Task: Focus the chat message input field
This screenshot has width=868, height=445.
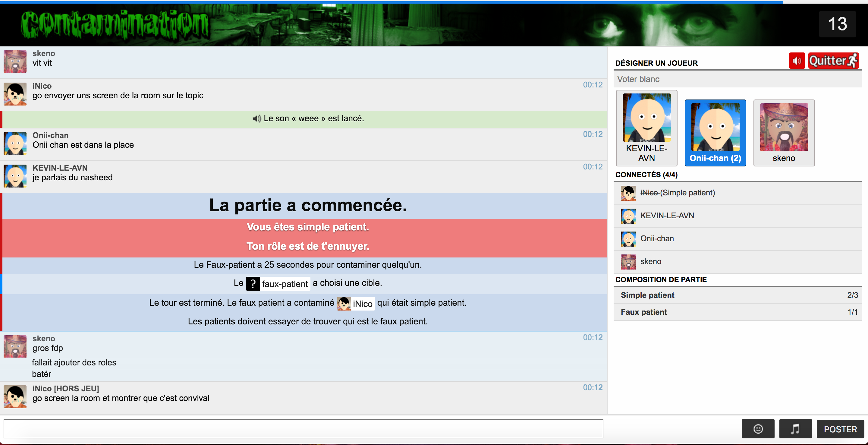Action: click(303, 429)
